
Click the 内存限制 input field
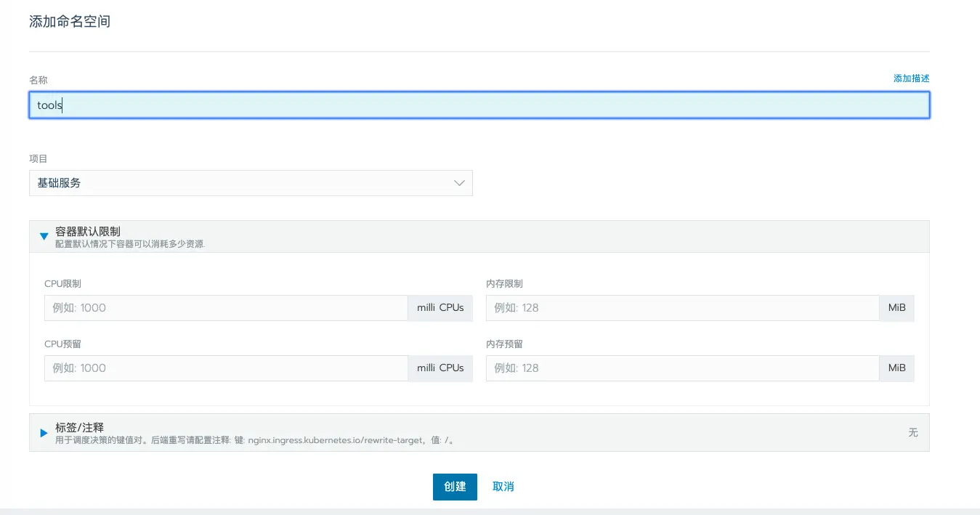682,308
